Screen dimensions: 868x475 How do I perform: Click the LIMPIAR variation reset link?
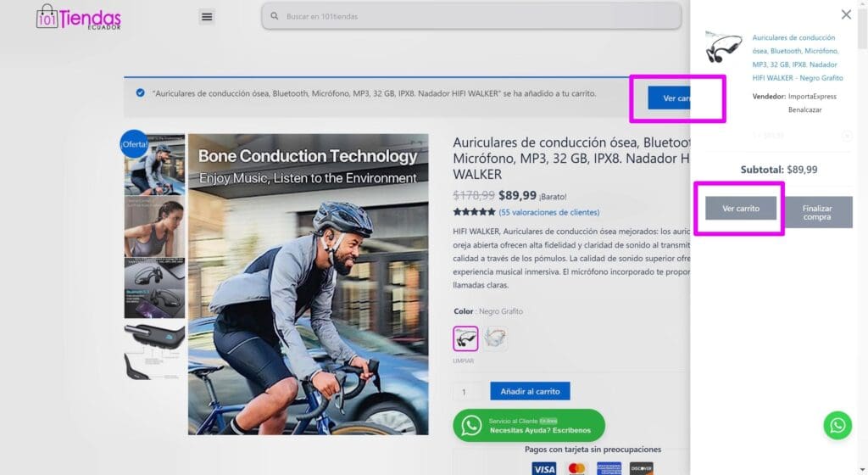[464, 361]
